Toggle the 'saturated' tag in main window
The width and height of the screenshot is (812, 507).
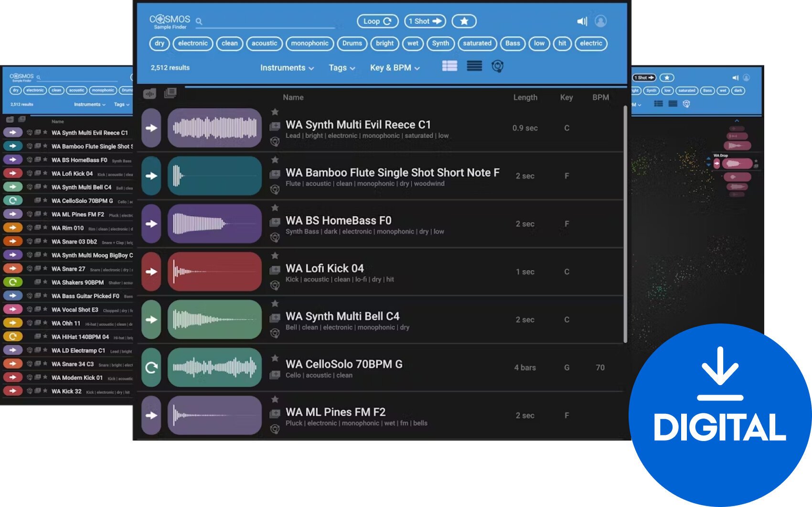tap(477, 43)
